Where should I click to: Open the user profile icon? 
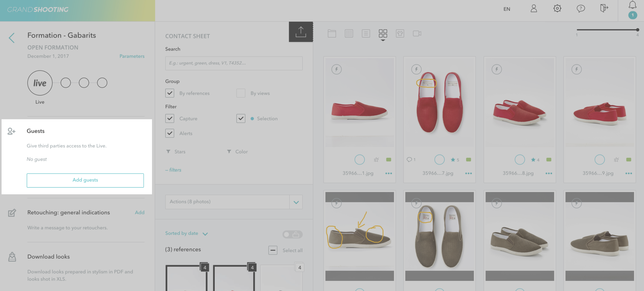pos(534,9)
